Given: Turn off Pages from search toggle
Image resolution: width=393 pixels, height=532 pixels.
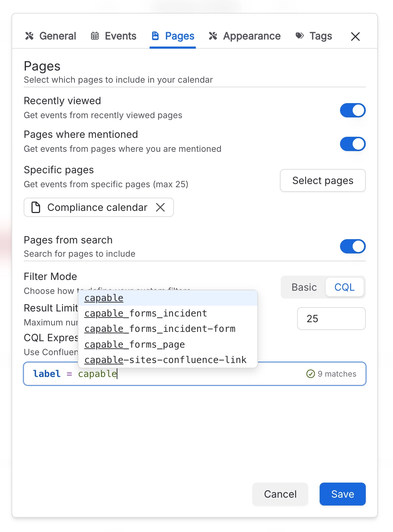Looking at the screenshot, I should (x=353, y=246).
